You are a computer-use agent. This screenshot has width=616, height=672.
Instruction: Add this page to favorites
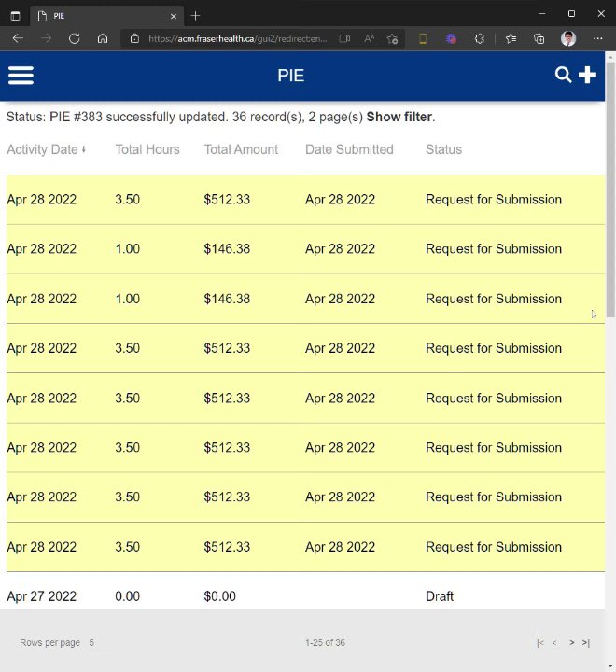point(392,38)
